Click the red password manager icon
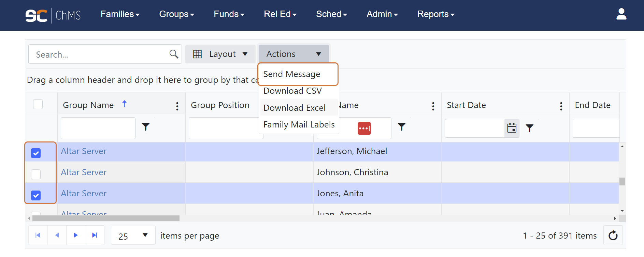Screen dimensions: 644x257 pos(364,128)
